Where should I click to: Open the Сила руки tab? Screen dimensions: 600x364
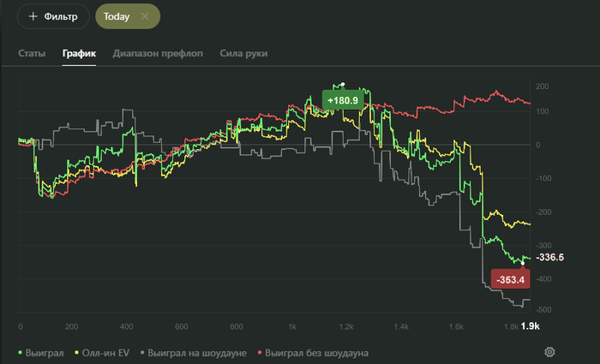pos(243,53)
